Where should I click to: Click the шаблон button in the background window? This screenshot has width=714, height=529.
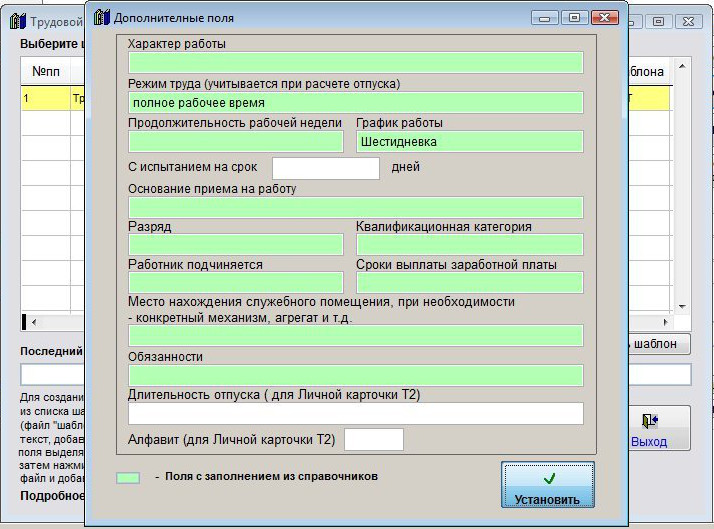tap(659, 344)
